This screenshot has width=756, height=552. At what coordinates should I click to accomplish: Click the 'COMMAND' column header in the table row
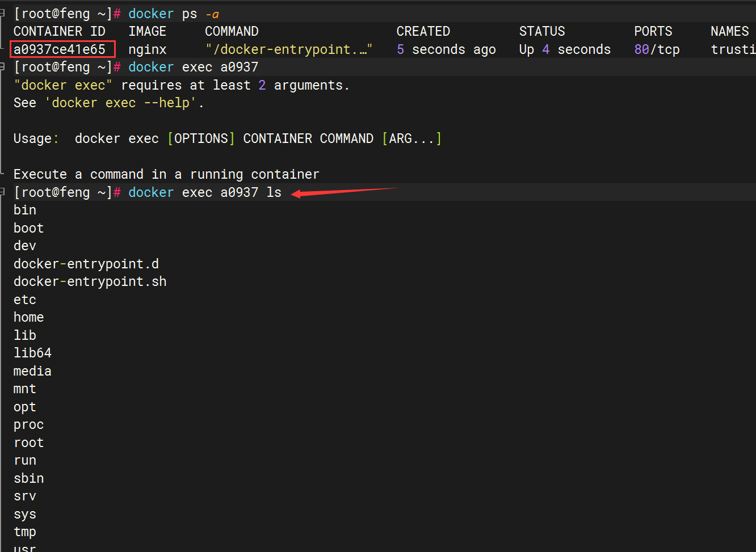(232, 31)
